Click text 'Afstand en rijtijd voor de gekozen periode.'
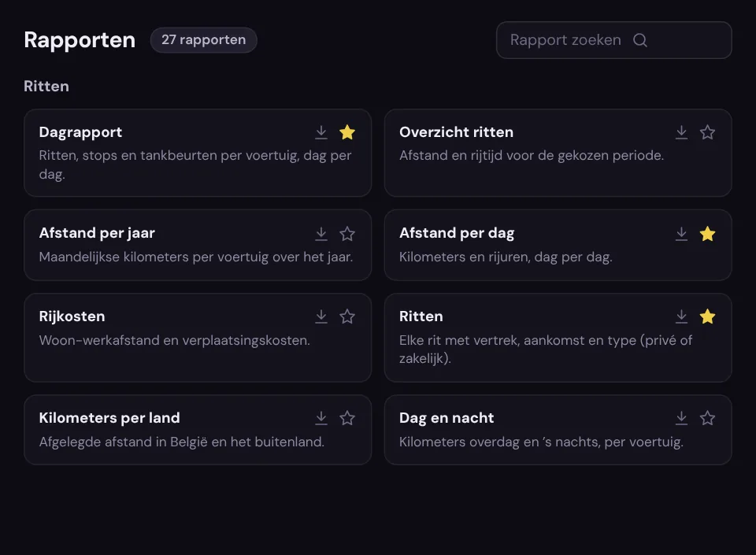This screenshot has width=756, height=555. click(x=532, y=155)
